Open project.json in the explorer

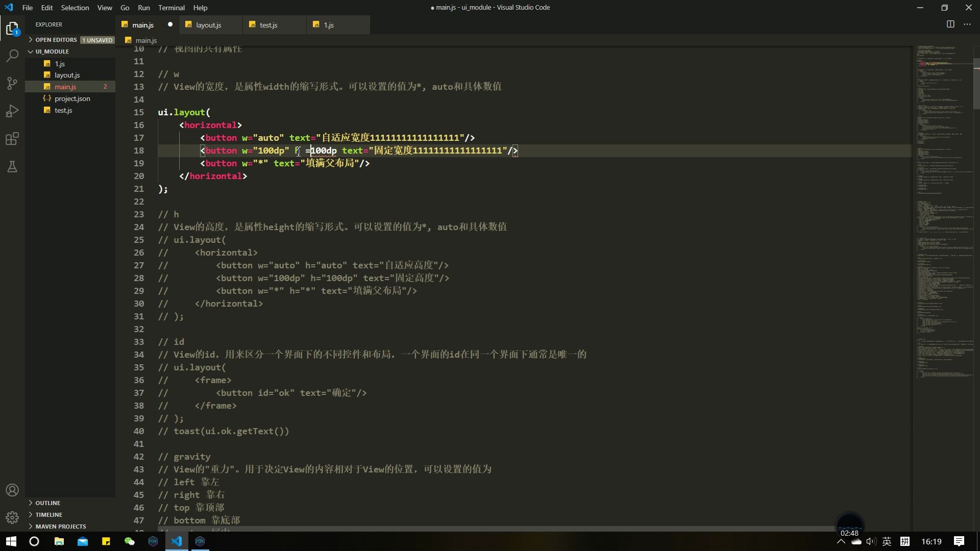(72, 98)
